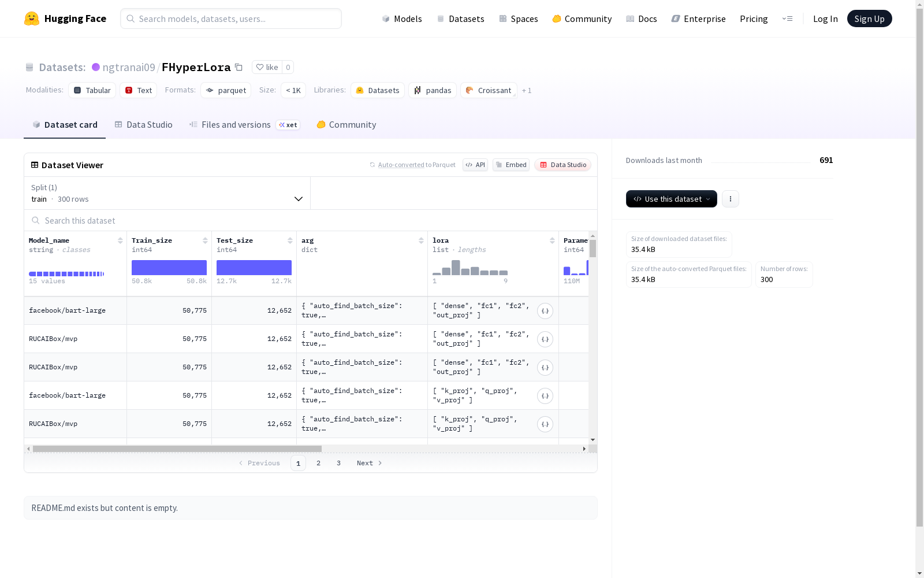Focus the Search models, datasets, users field
The height and width of the screenshot is (578, 924).
tap(231, 18)
